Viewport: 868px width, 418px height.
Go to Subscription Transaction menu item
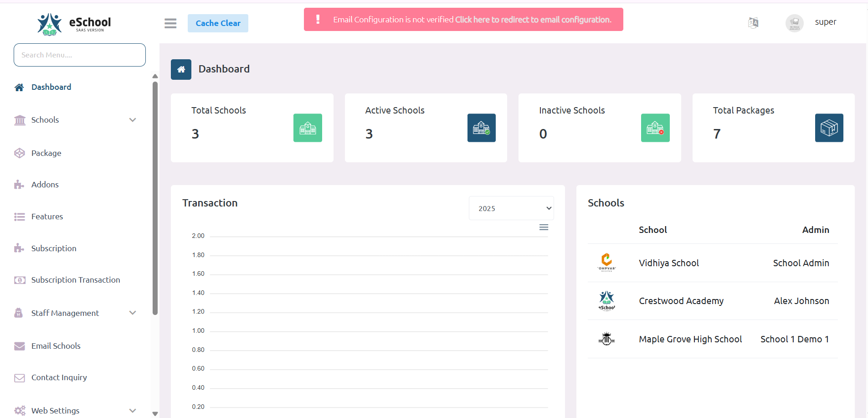pyautogui.click(x=76, y=280)
